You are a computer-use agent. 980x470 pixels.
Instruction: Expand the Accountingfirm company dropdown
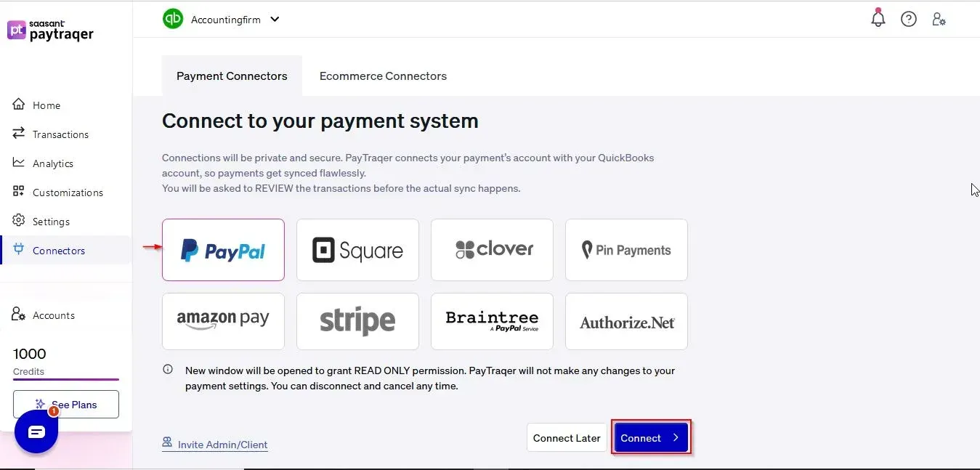[275, 20]
